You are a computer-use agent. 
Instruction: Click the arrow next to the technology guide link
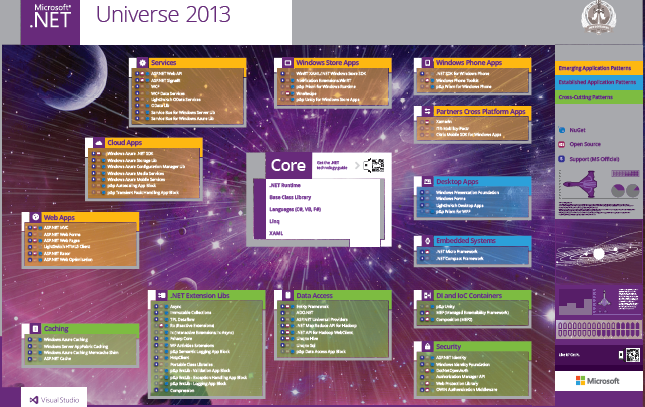357,165
